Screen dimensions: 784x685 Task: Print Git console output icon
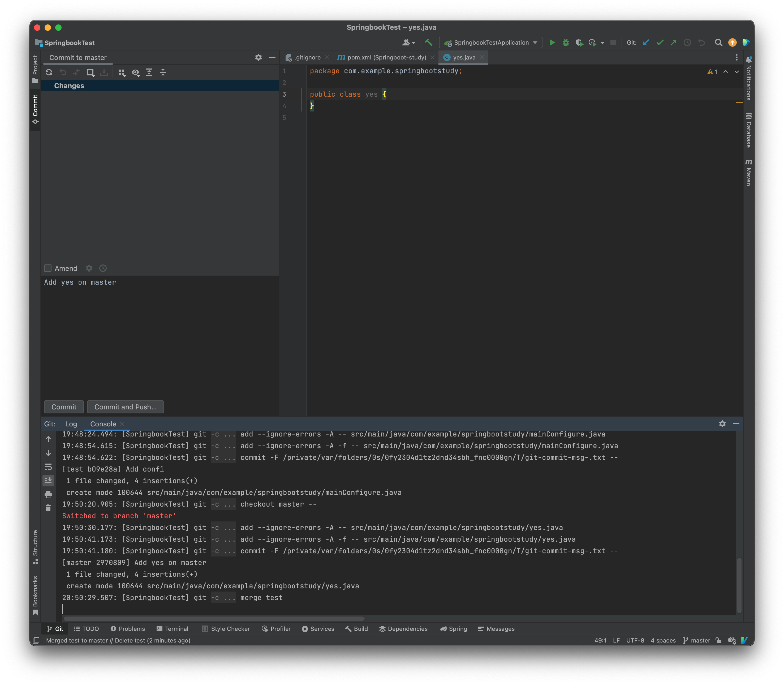click(x=48, y=495)
